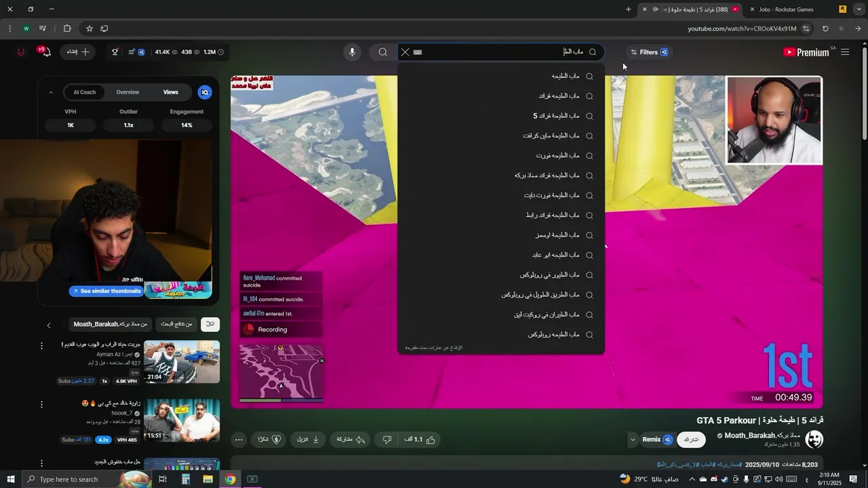Click the left chevron to show more chips
Image resolution: width=868 pixels, height=488 pixels.
coord(49,325)
